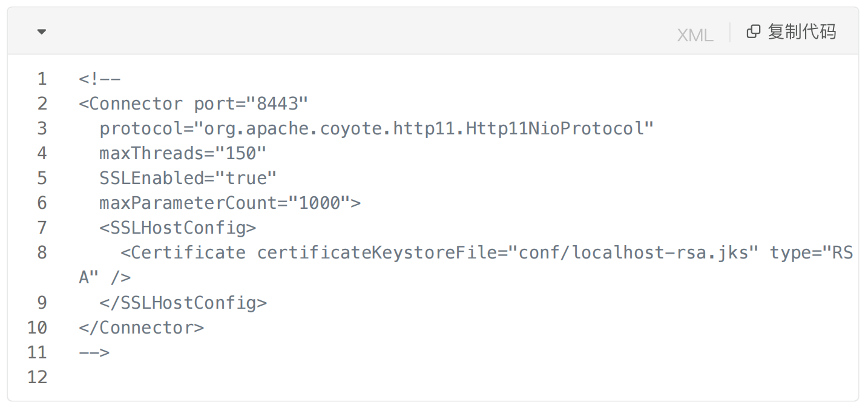The image size is (868, 408).
Task: Collapse the code block with the triangle
Action: (42, 31)
